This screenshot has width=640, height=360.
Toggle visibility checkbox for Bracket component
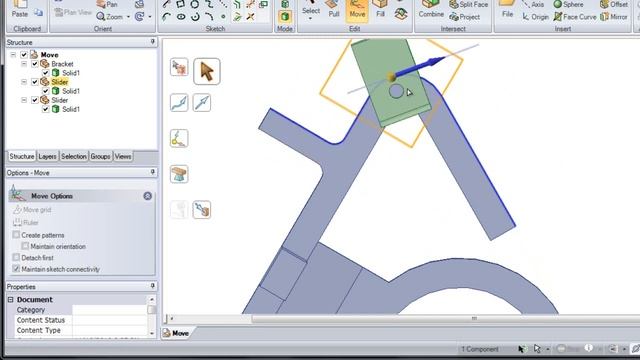click(x=35, y=64)
